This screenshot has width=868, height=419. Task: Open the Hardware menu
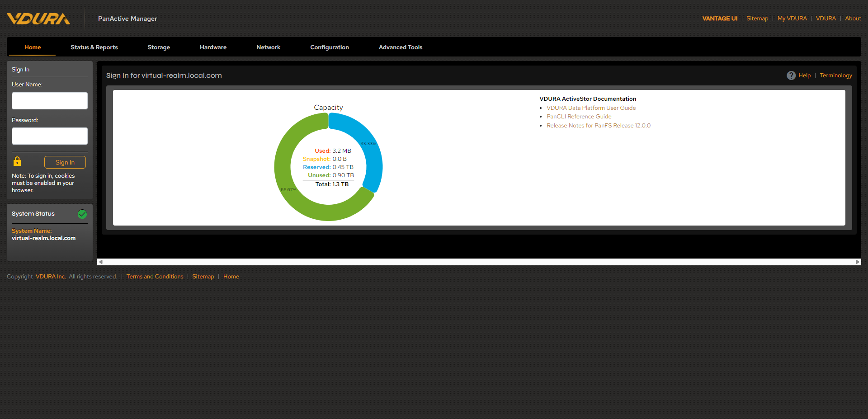tap(213, 47)
